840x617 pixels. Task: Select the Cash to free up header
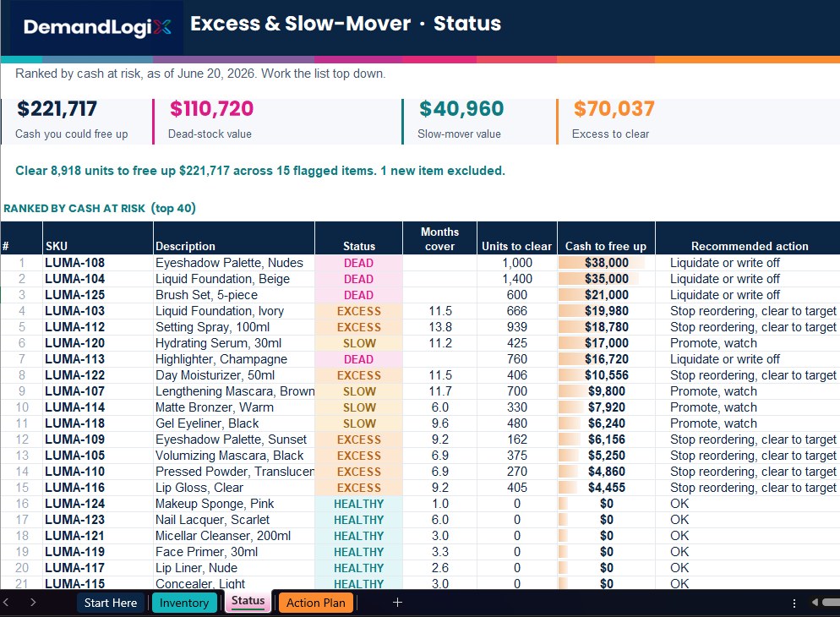(x=606, y=238)
